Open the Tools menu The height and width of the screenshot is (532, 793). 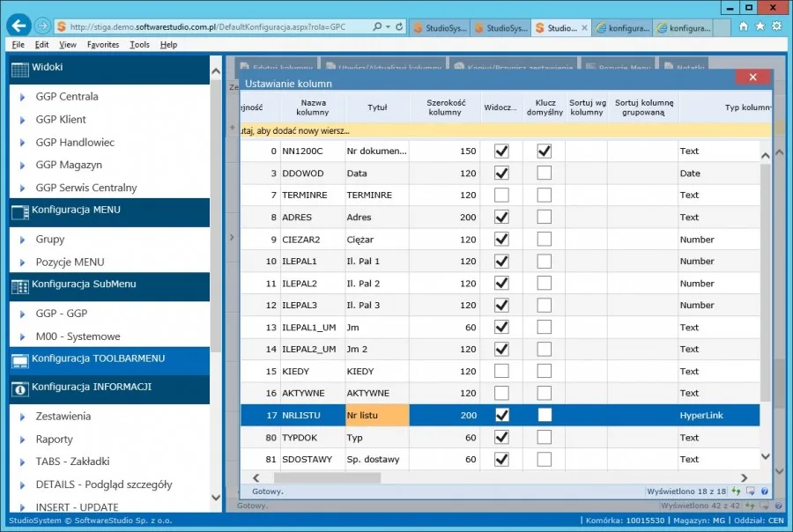[x=139, y=45]
